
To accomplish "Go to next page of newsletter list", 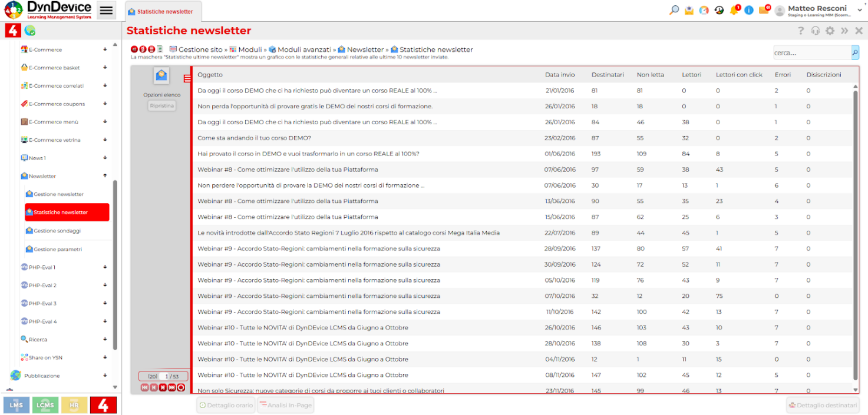I will click(x=162, y=387).
